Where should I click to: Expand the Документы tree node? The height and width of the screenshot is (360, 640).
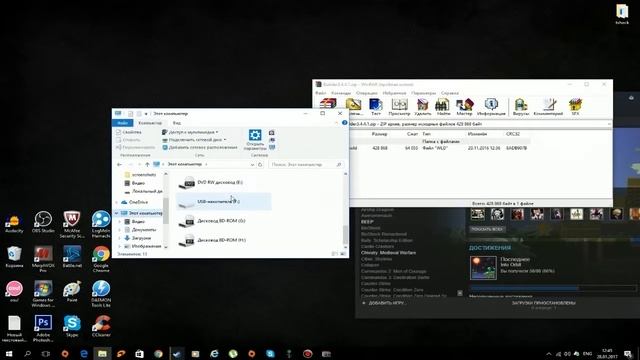click(120, 230)
